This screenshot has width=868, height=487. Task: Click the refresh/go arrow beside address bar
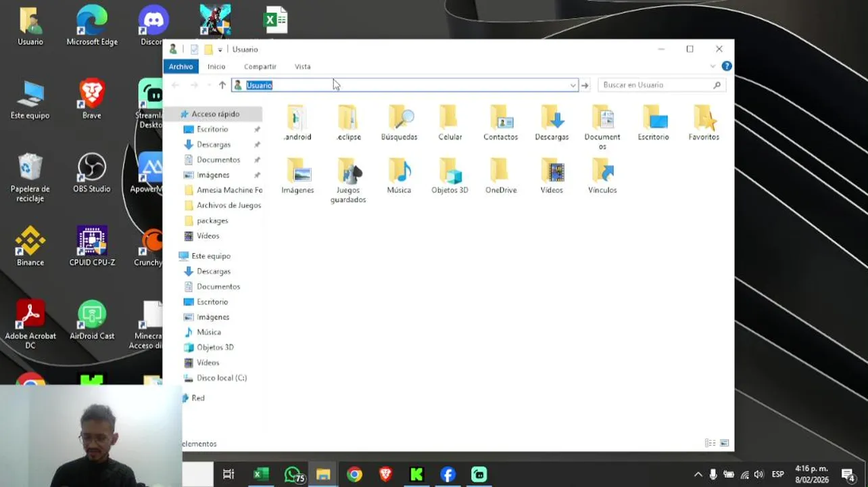click(x=585, y=85)
